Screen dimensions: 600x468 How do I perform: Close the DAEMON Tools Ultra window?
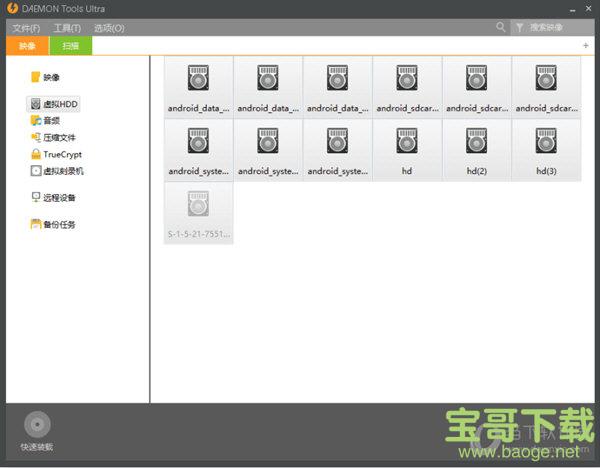coord(588,8)
